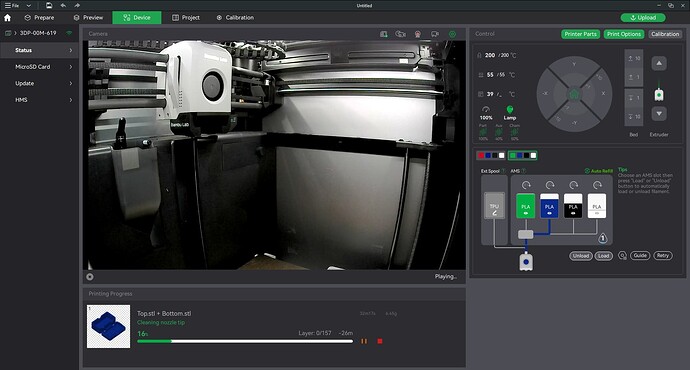Viewport: 690px width, 370px height.
Task: Open the Project tab
Action: (x=186, y=18)
